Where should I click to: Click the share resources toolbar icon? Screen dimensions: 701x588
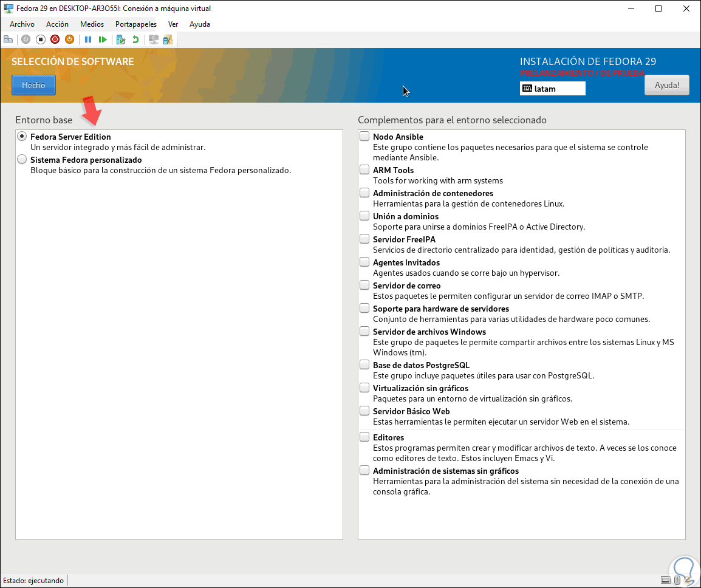(x=168, y=39)
